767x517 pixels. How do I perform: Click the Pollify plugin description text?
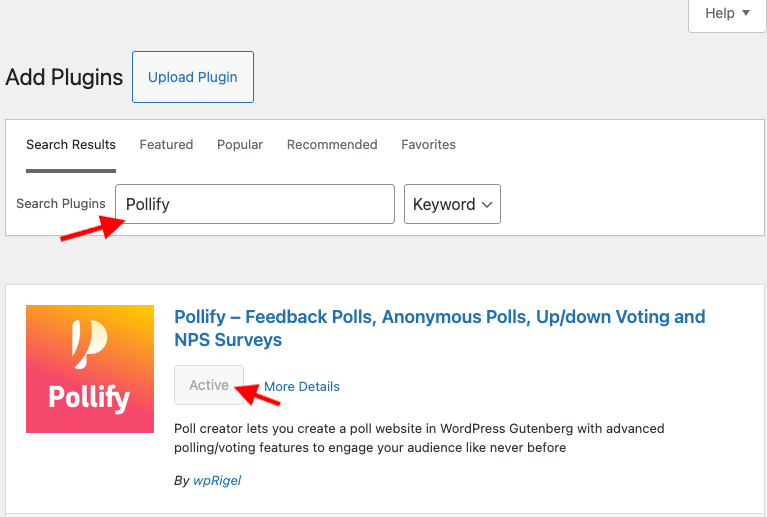coord(419,438)
